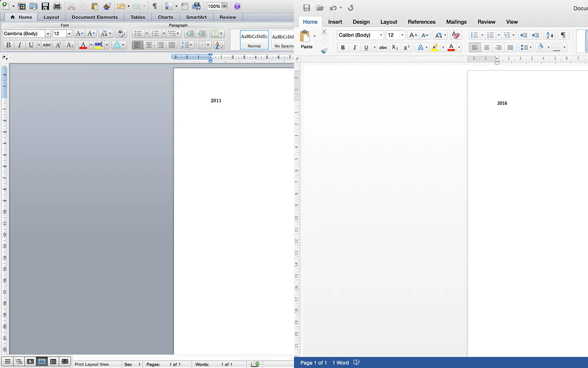
Task: Click the purple Help icon in left toolbar
Action: (237, 6)
